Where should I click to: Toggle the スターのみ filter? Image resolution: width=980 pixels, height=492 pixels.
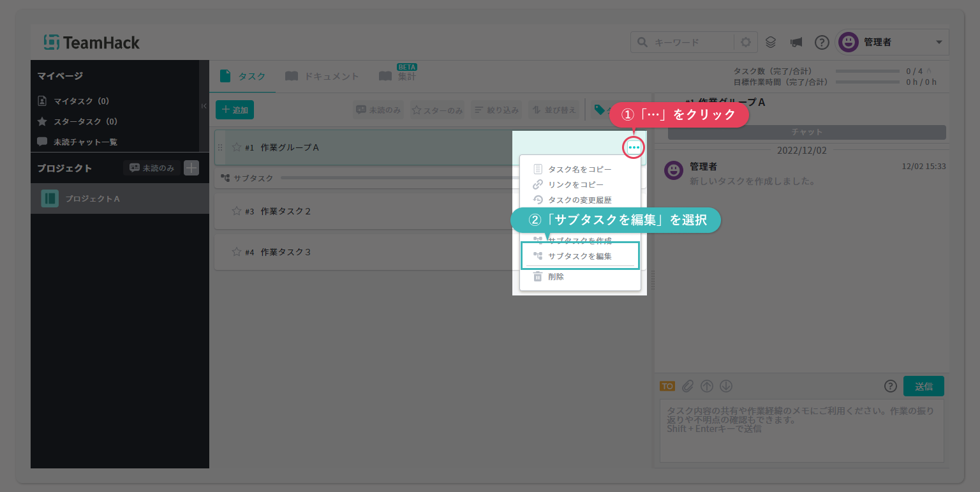[437, 110]
